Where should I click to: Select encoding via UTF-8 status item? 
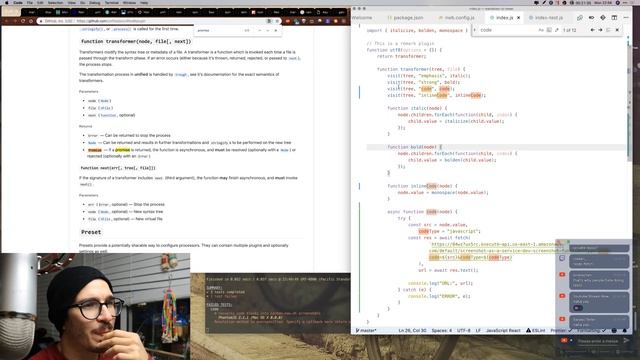tap(464, 331)
